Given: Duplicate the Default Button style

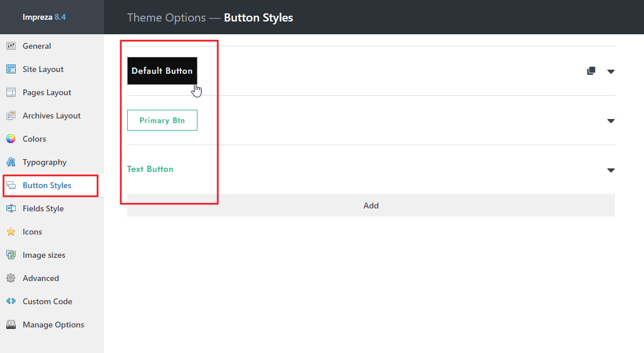Looking at the screenshot, I should (x=591, y=71).
